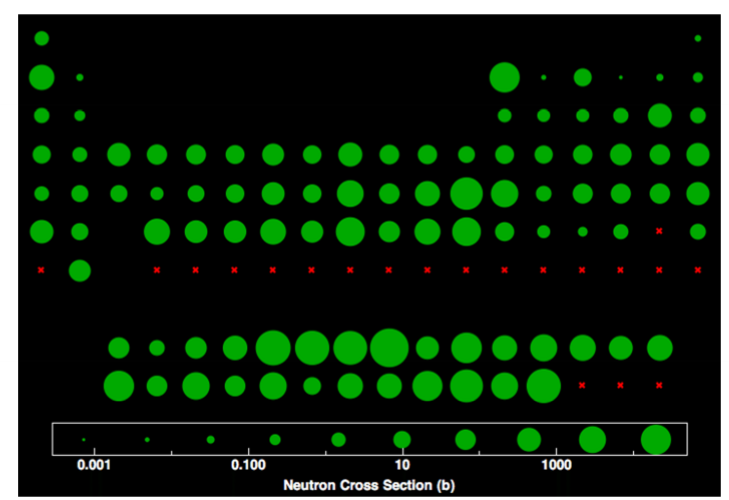
Task: Click the red X for lawrencium
Action: coord(659,385)
